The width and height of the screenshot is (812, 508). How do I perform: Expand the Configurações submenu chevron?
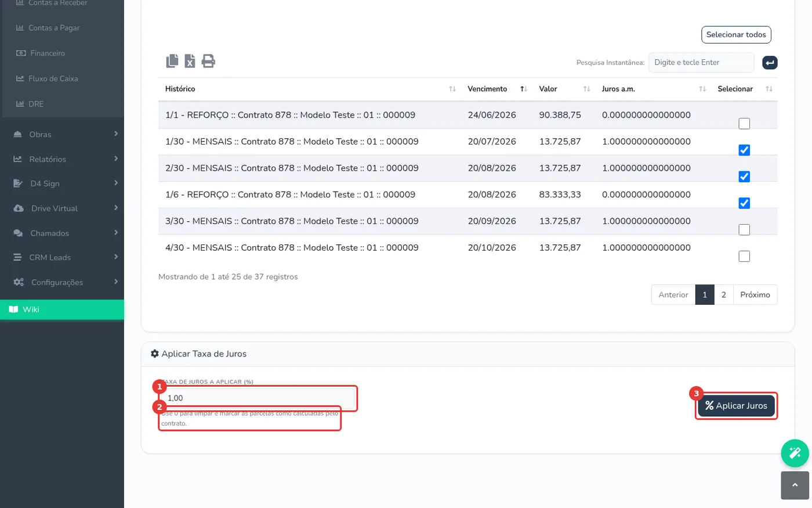point(116,282)
